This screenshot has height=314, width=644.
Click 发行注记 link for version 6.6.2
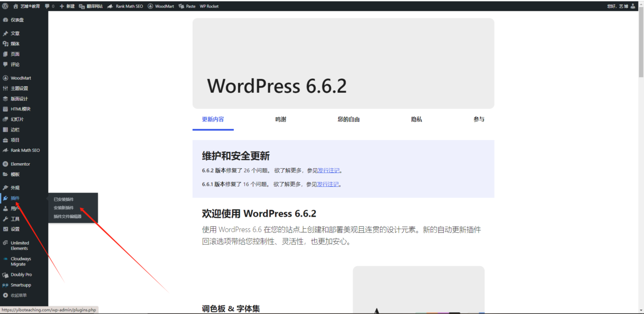(328, 171)
